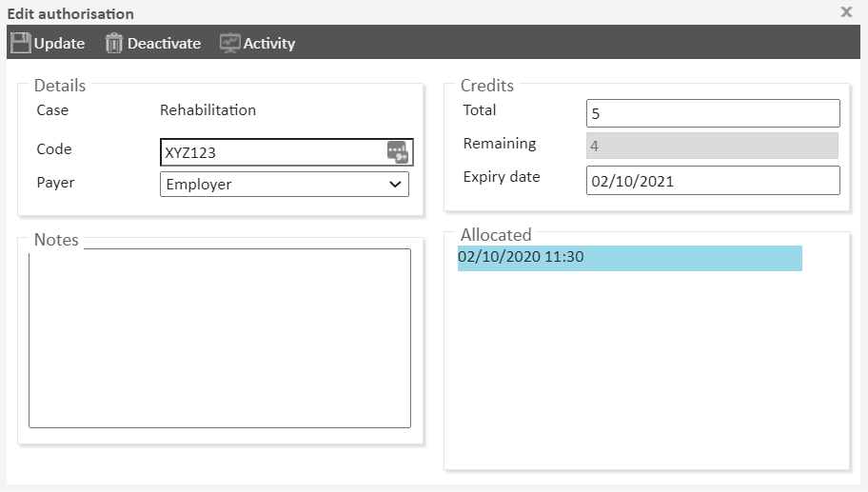
Task: Focus the Code field containing XYZ123
Action: (271, 152)
